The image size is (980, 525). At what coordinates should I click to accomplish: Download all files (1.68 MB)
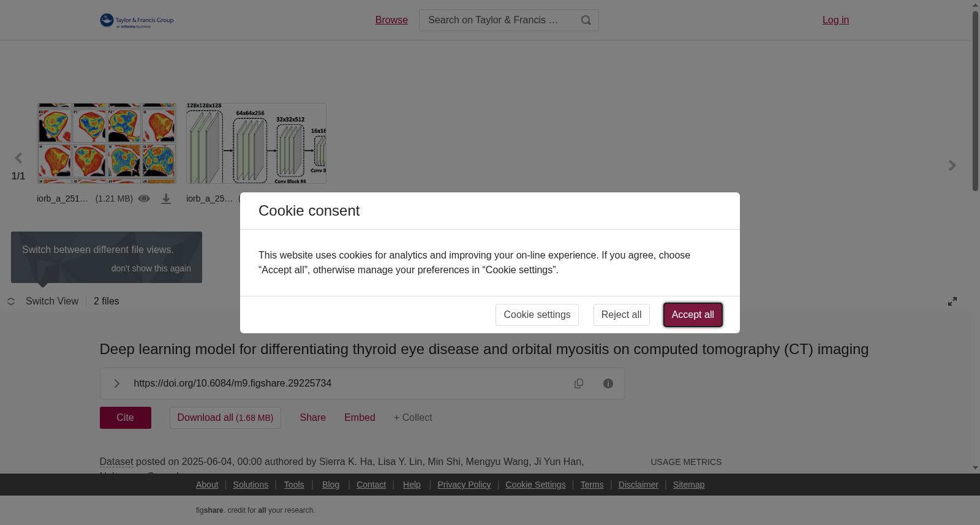point(225,418)
